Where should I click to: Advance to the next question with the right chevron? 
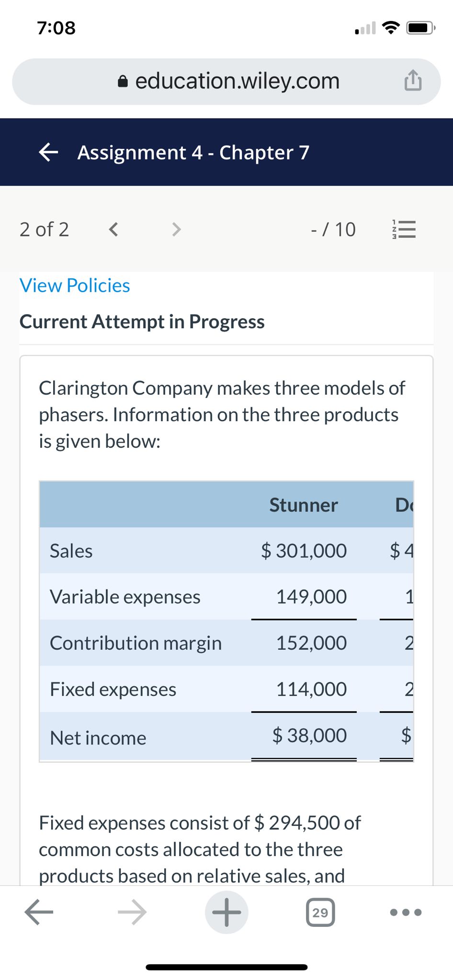pyautogui.click(x=176, y=229)
